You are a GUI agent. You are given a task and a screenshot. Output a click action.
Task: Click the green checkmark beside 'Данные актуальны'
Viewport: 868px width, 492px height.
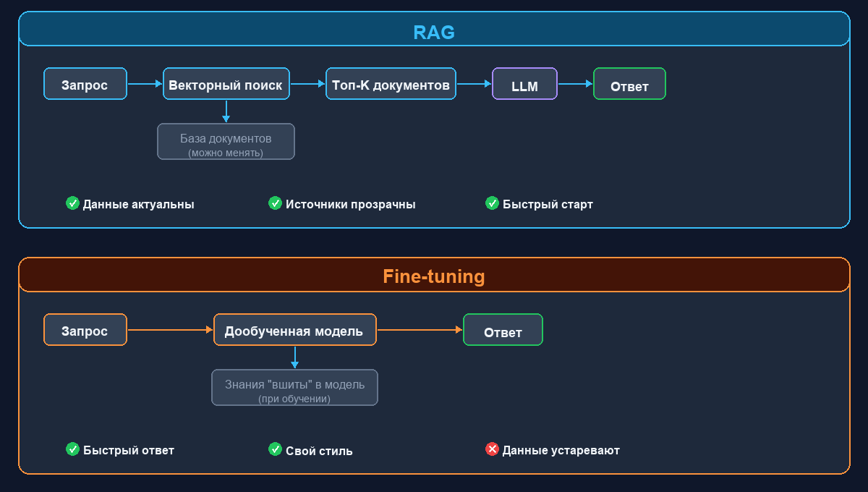pyautogui.click(x=72, y=203)
